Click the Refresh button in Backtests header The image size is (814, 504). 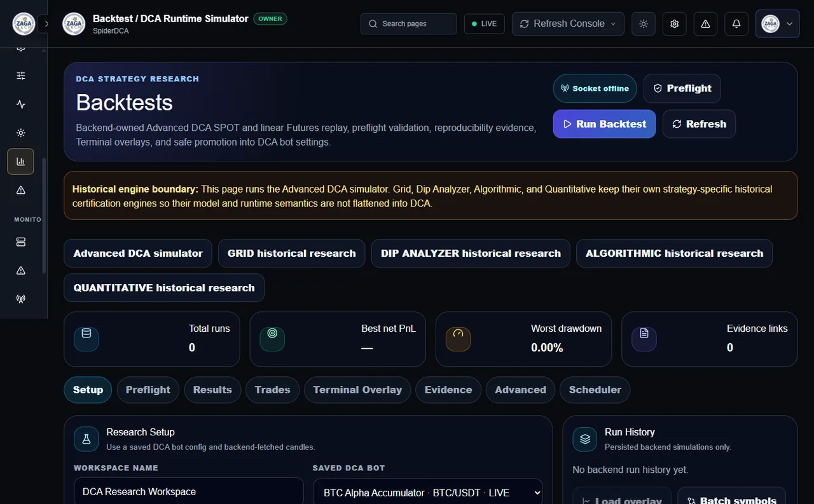[699, 124]
